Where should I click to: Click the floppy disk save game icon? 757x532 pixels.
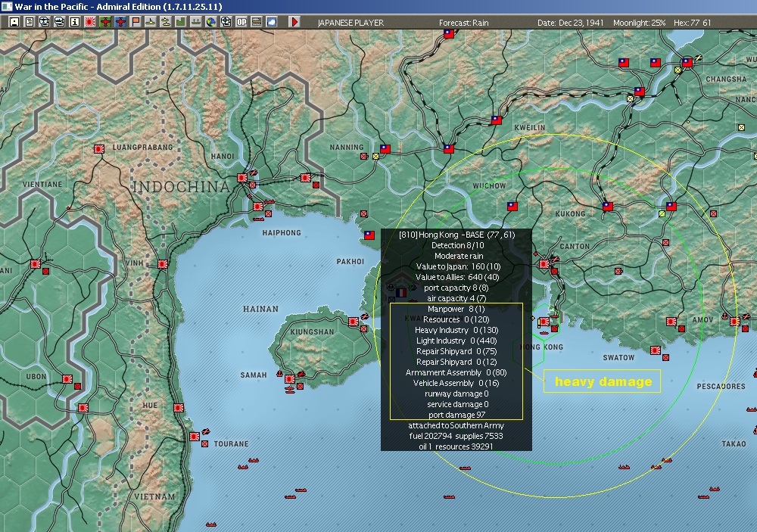(14, 22)
